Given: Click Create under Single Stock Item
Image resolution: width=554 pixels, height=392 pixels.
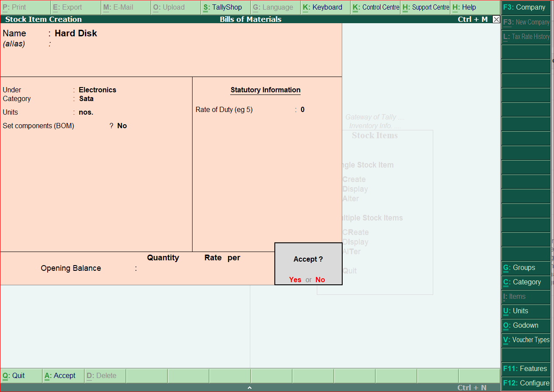Looking at the screenshot, I should (354, 179).
